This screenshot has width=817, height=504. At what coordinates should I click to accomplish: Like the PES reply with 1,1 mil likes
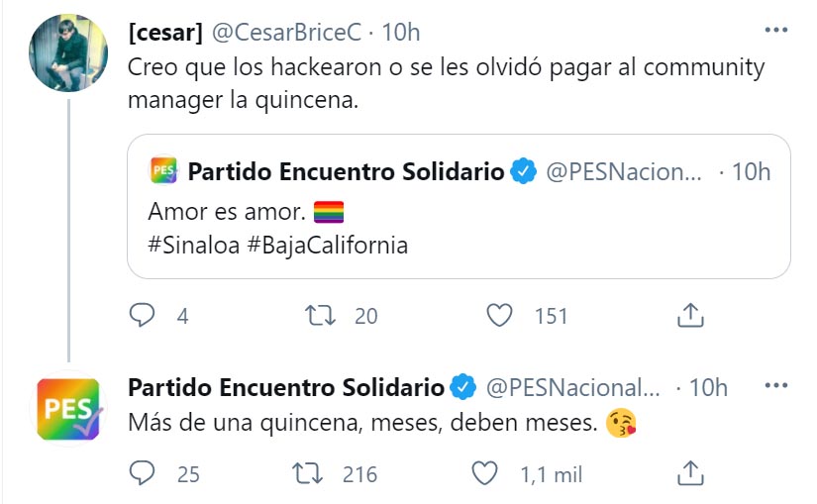(x=484, y=474)
